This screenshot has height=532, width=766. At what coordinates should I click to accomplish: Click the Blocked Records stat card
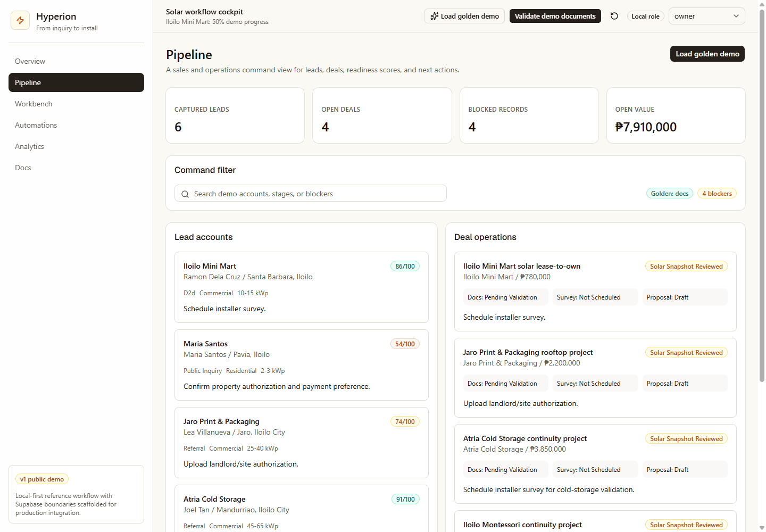pyautogui.click(x=529, y=115)
